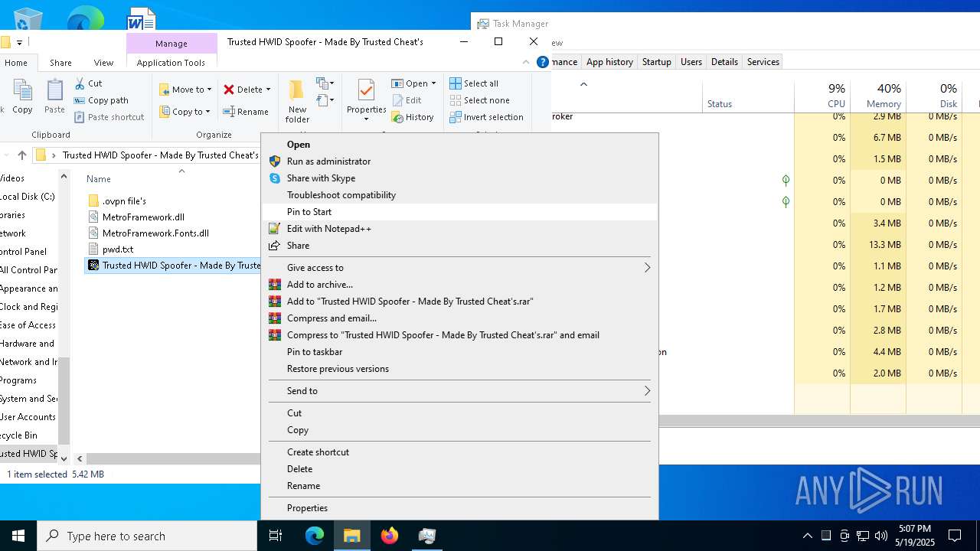This screenshot has width=980, height=551.
Task: Click the red Delete icon in ribbon
Action: pyautogui.click(x=229, y=90)
